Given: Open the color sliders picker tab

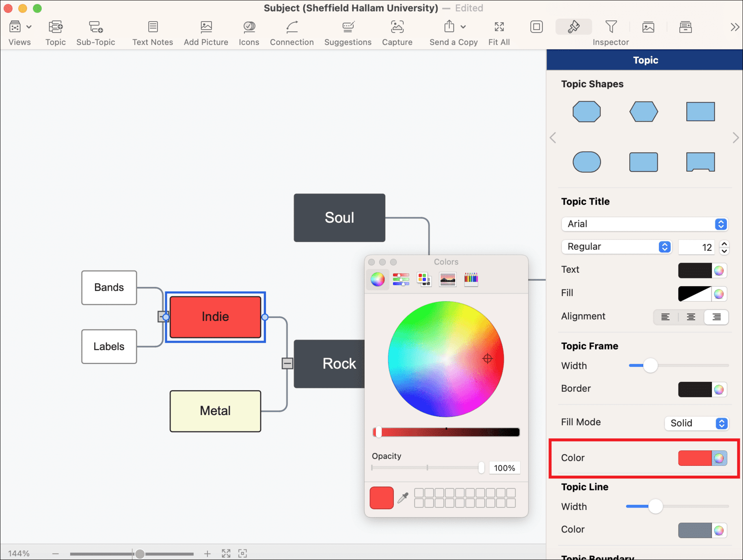Looking at the screenshot, I should 401,279.
